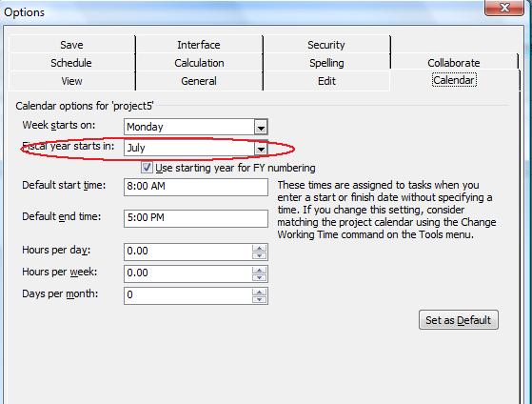Switch to the Save tab
The image size is (532, 404).
(x=71, y=45)
